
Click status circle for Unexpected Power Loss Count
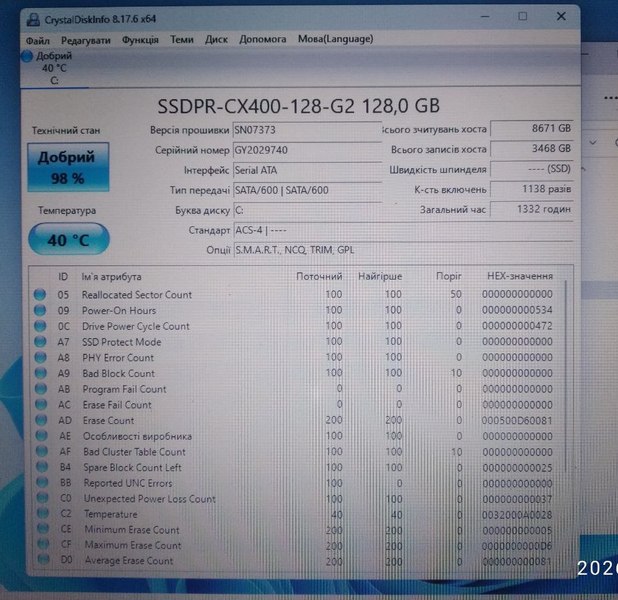click(x=40, y=498)
